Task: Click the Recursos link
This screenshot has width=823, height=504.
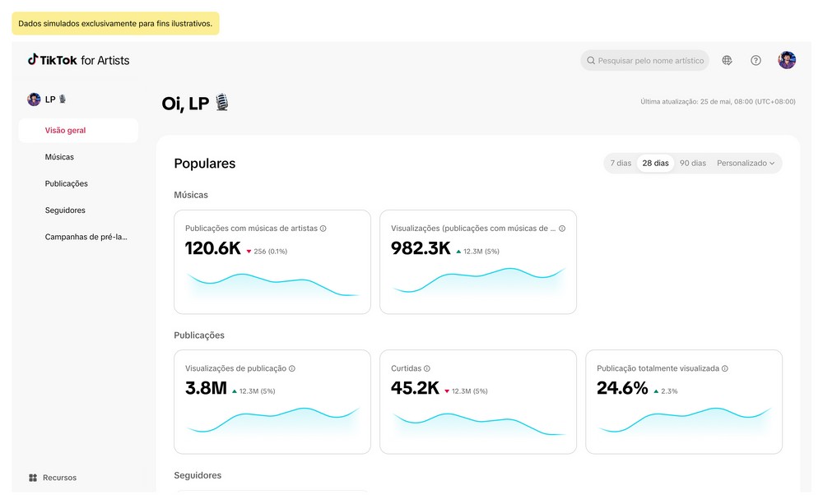Action: coord(59,478)
